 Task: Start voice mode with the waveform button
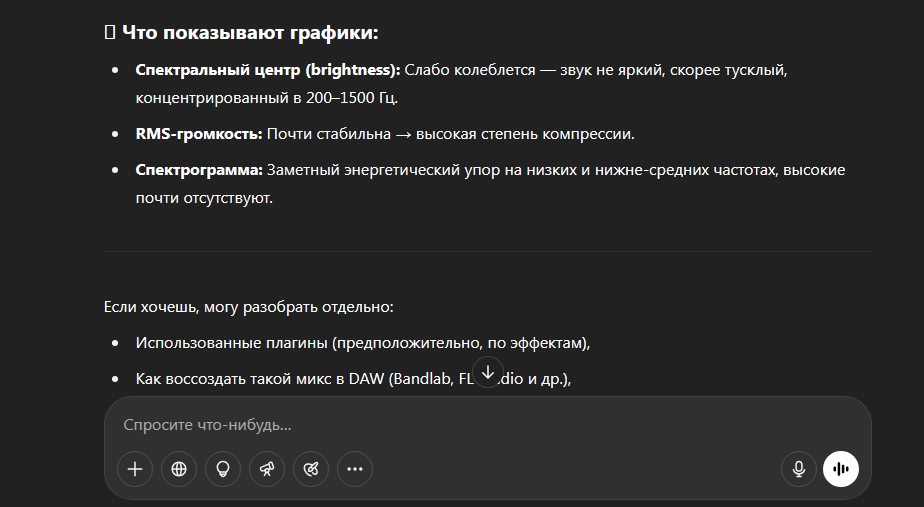coord(841,469)
